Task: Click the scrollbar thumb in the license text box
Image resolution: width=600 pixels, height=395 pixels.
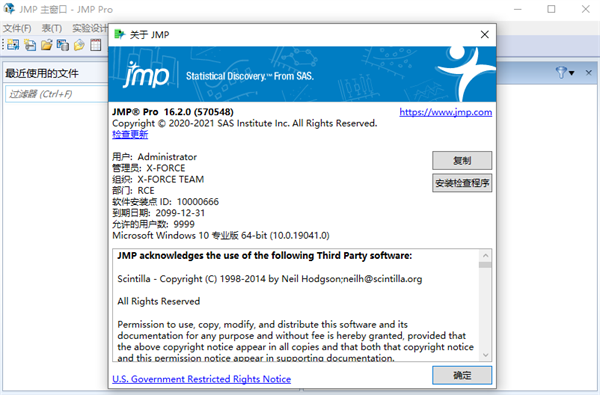Action: [x=485, y=265]
